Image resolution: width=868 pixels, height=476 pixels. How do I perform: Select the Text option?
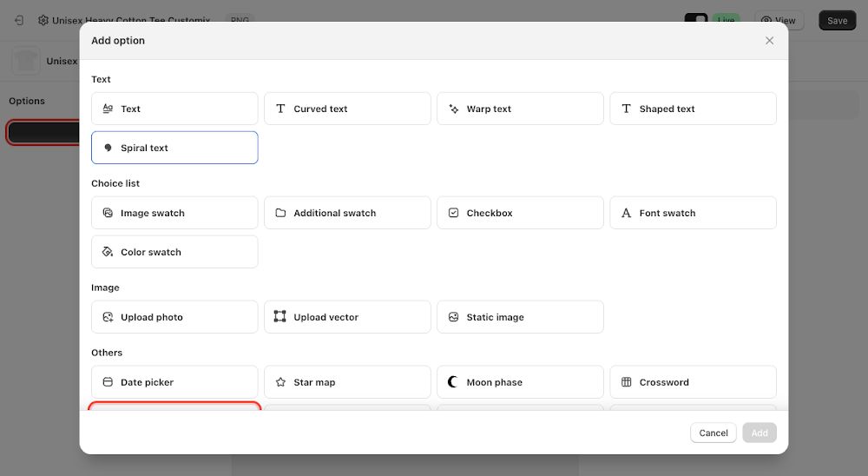coord(174,109)
